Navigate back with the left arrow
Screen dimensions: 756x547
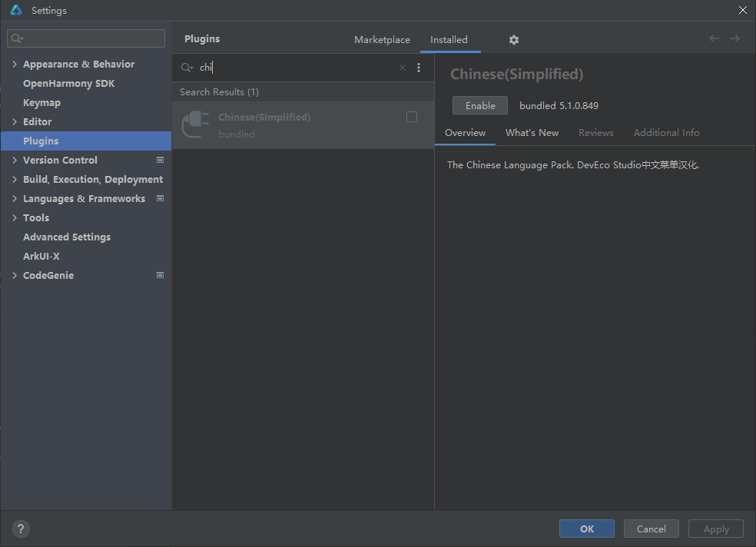pyautogui.click(x=714, y=38)
